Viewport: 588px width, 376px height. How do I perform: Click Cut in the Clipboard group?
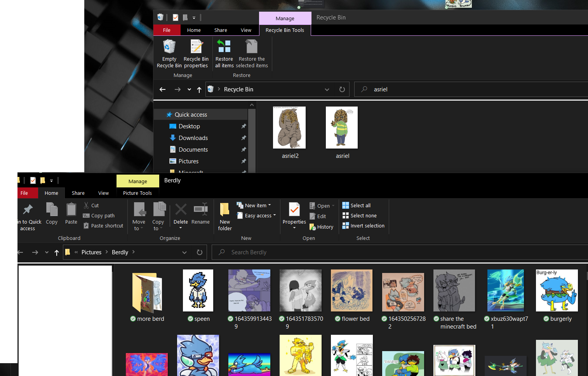(x=91, y=205)
